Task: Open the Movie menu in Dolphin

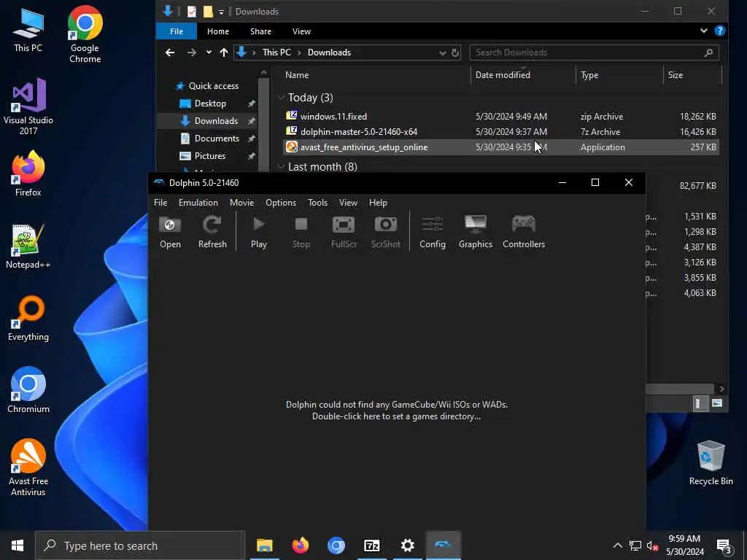Action: point(242,203)
